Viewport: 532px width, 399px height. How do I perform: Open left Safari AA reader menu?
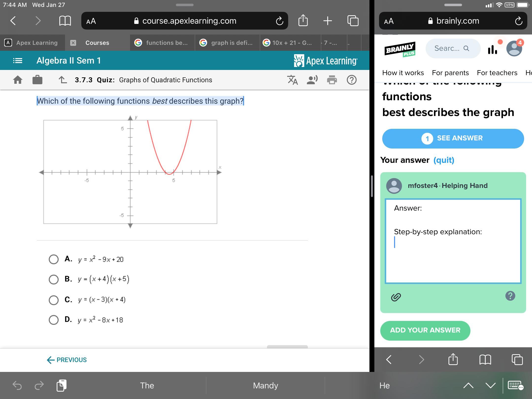click(x=91, y=21)
